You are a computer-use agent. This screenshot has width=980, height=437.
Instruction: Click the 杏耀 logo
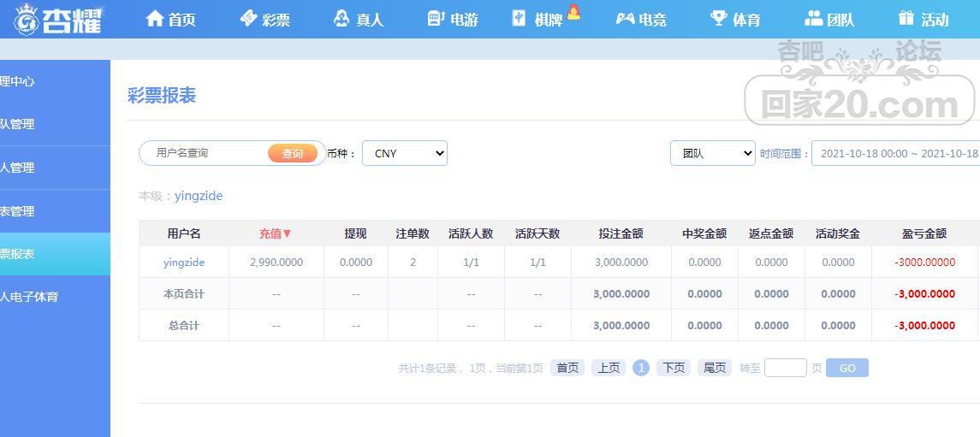click(57, 20)
